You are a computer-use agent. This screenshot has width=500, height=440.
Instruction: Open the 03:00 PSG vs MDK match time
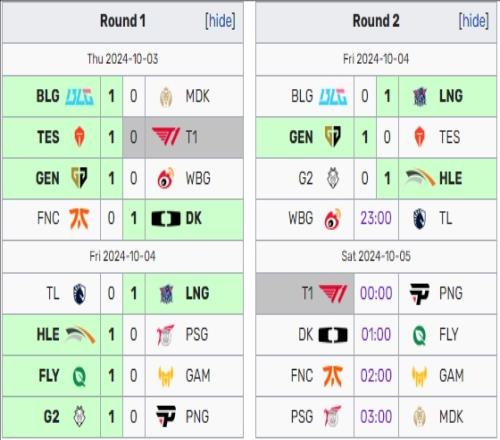(376, 417)
